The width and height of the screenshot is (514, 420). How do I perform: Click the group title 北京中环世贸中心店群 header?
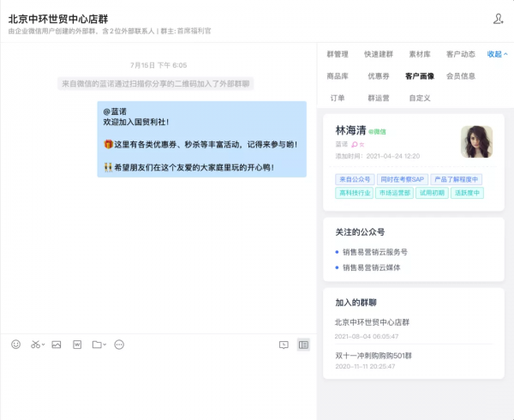tap(58, 19)
